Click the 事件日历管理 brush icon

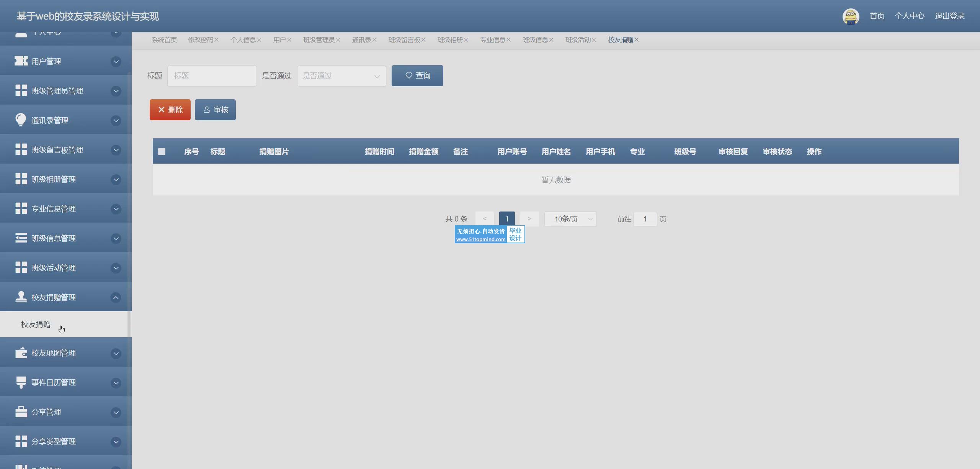(x=21, y=382)
